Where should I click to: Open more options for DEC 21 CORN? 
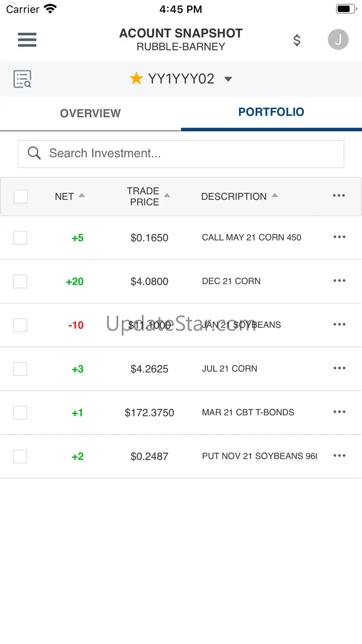(x=339, y=281)
